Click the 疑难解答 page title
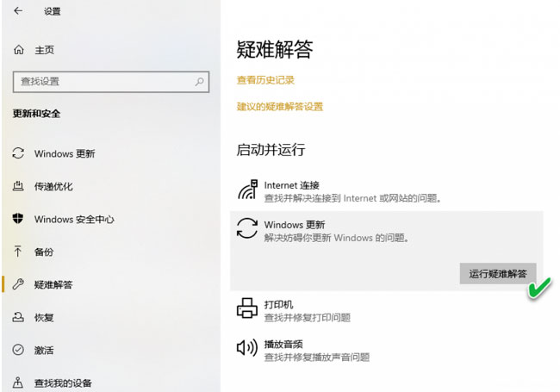 275,49
